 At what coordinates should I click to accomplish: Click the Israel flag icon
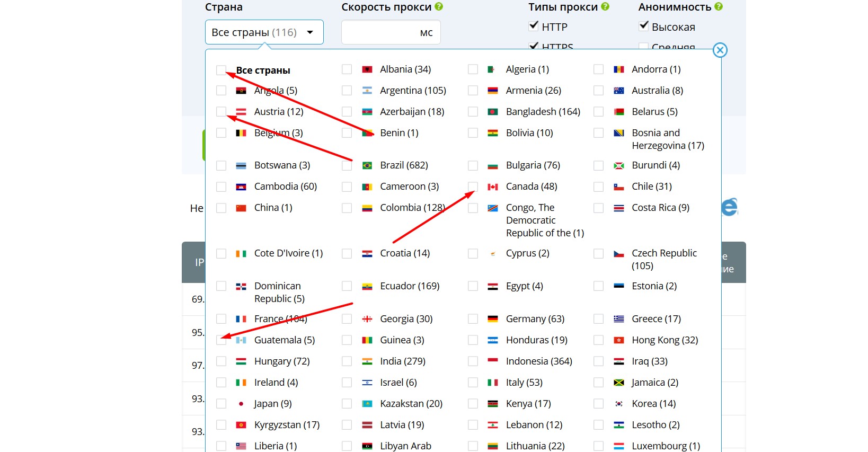pos(367,383)
